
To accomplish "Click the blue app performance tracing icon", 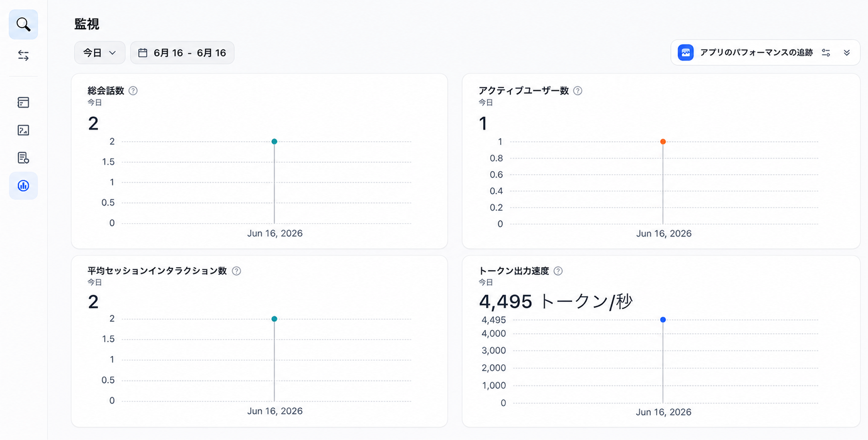I will [686, 53].
